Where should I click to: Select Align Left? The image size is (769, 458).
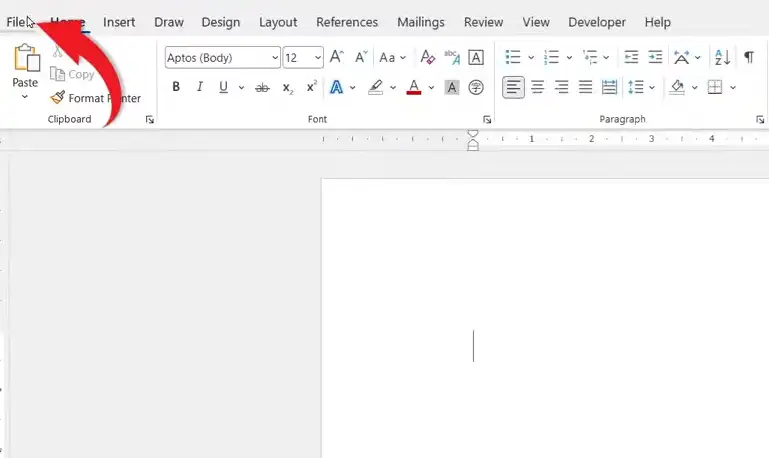click(x=513, y=87)
